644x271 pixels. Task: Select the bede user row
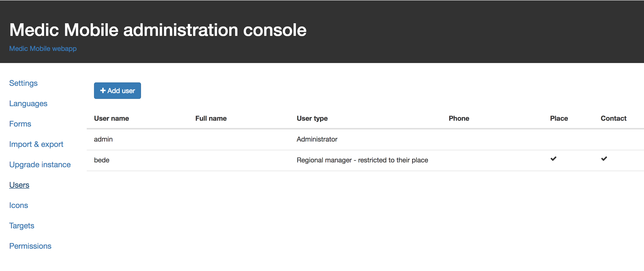point(365,160)
